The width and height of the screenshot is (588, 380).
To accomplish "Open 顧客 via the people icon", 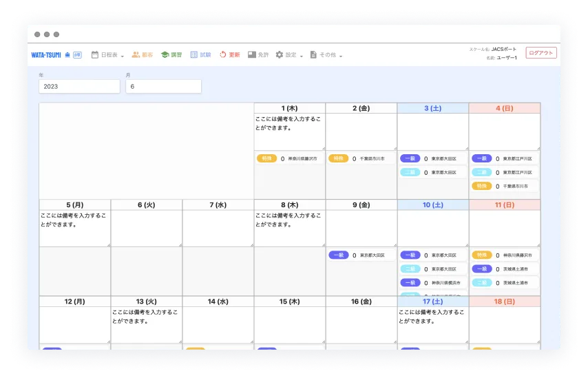I will pos(136,55).
